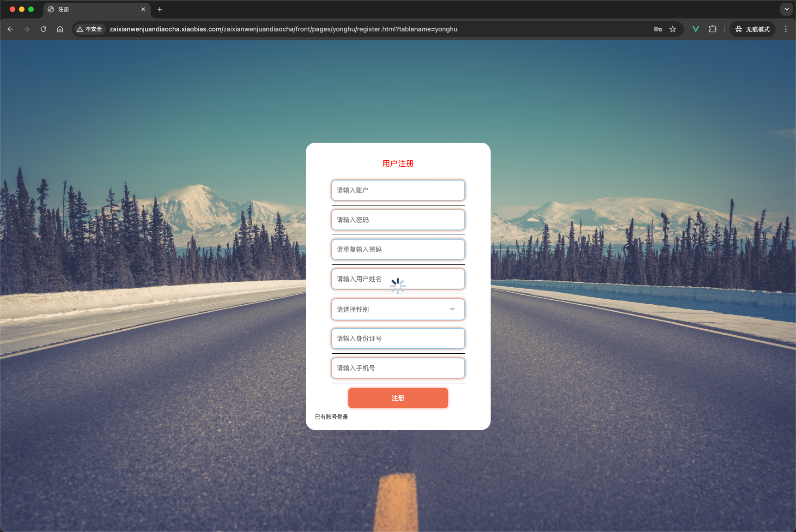Close the 注册 tab
The image size is (796, 532).
pyautogui.click(x=143, y=9)
